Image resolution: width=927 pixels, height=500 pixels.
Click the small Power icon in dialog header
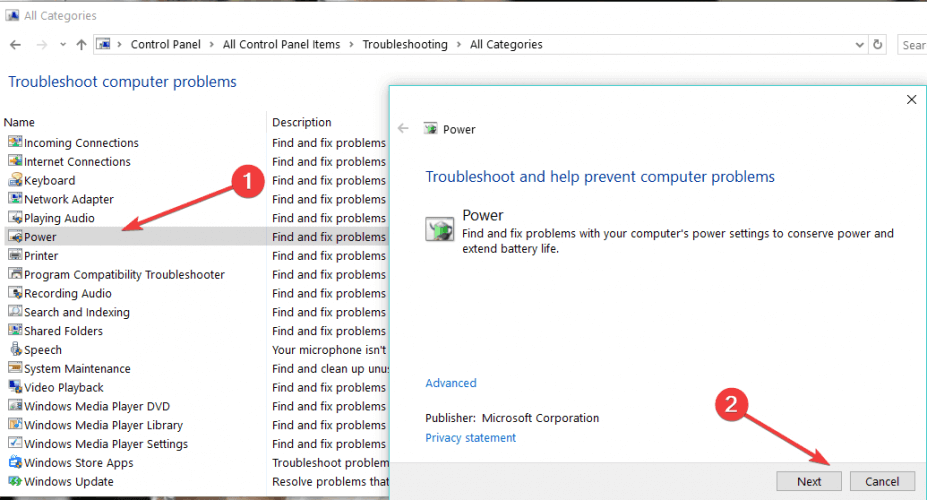click(x=430, y=129)
